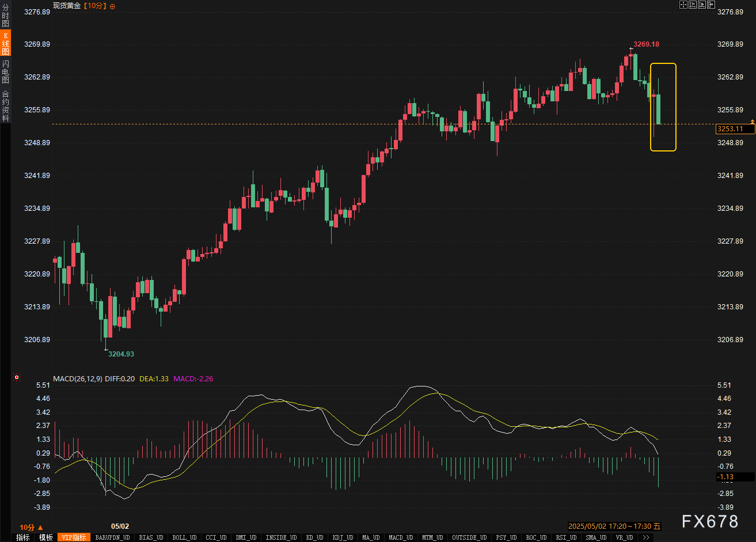Click the play-forward chart axis icon
The width and height of the screenshot is (756, 542).
pos(701,5)
